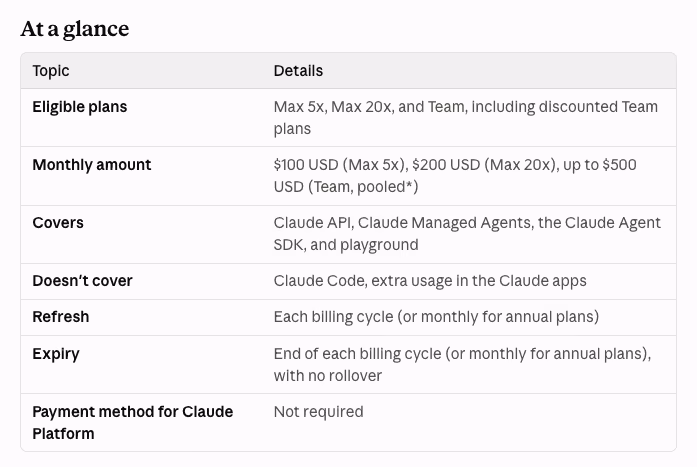Viewport: 697px width, 467px height.
Task: Select the 'Details' column header
Action: (x=298, y=71)
